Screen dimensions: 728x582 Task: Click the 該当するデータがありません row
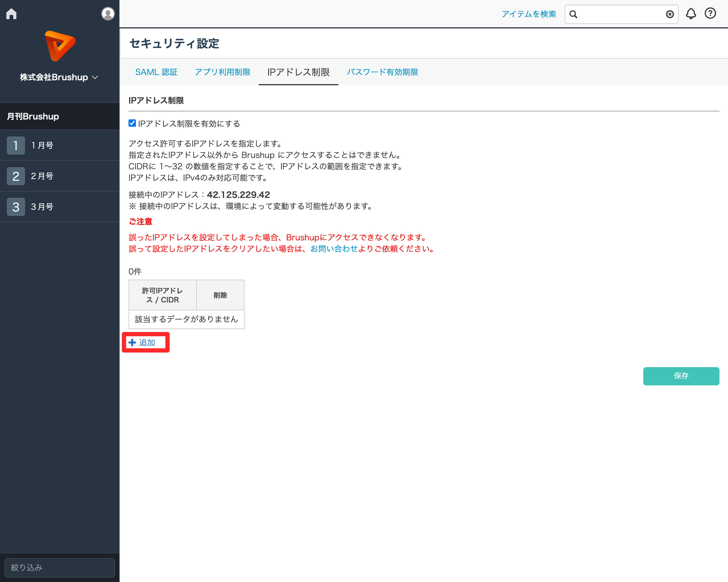click(x=186, y=319)
